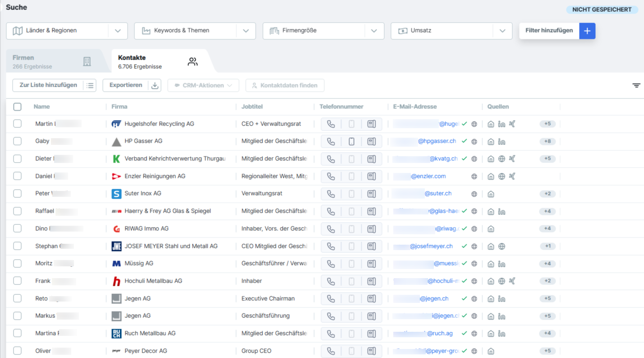This screenshot has width=644, height=358.
Task: Tick the checkbox for Daniel at Enzler Reinigungen
Action: (x=17, y=176)
